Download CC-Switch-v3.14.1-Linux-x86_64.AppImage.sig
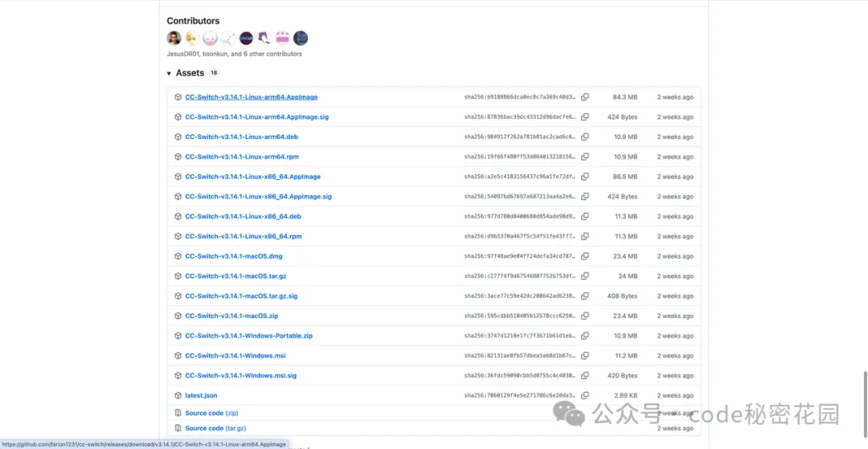 (259, 196)
